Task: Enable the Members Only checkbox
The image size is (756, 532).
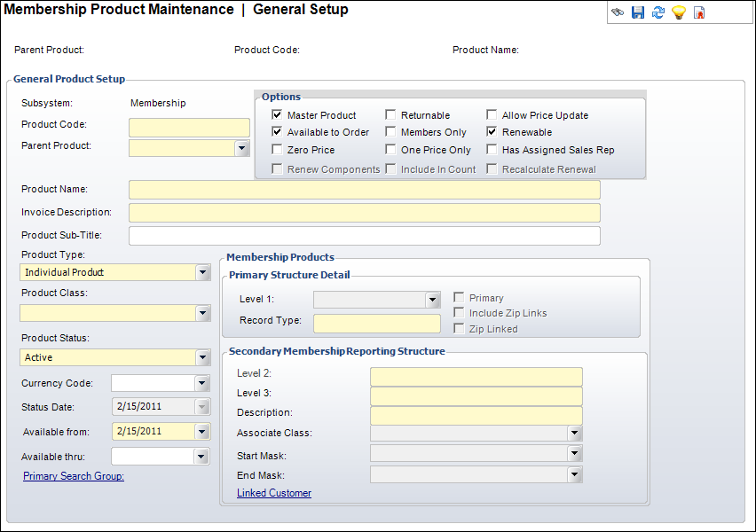Action: (x=391, y=132)
